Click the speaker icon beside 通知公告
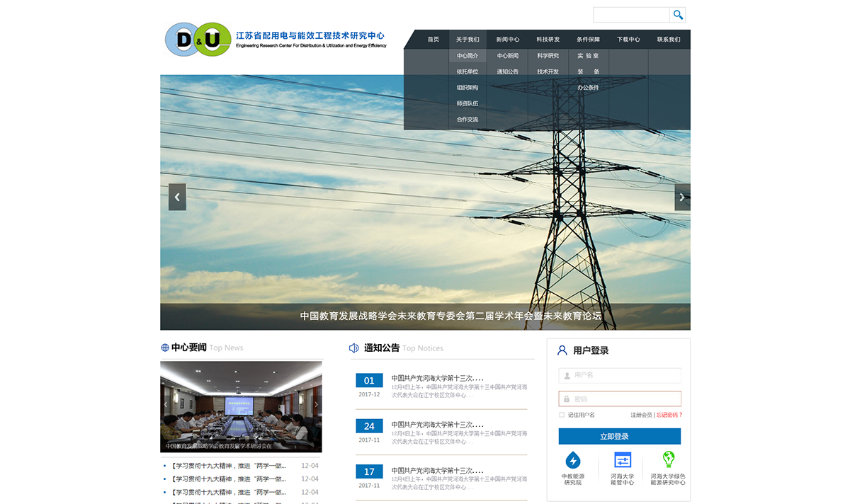Screen dimensions: 850x504 click(x=354, y=348)
